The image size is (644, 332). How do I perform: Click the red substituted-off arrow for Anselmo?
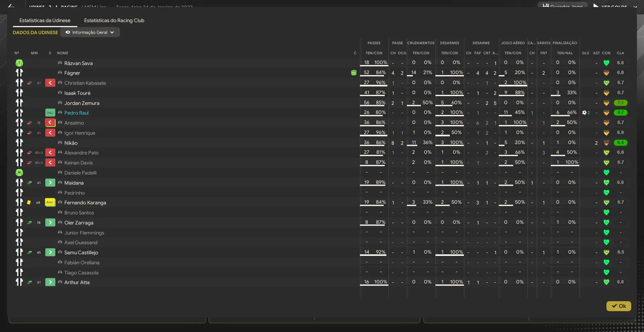coord(50,123)
